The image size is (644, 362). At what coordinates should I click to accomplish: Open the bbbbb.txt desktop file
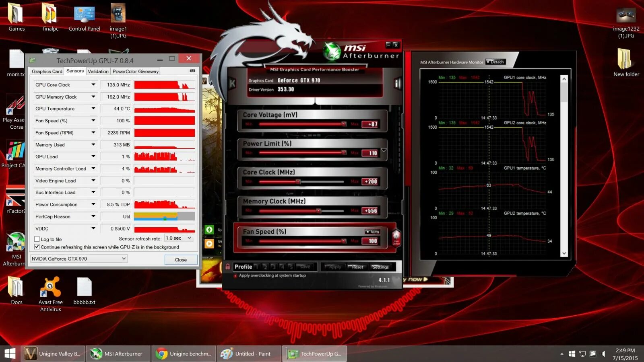pos(84,290)
